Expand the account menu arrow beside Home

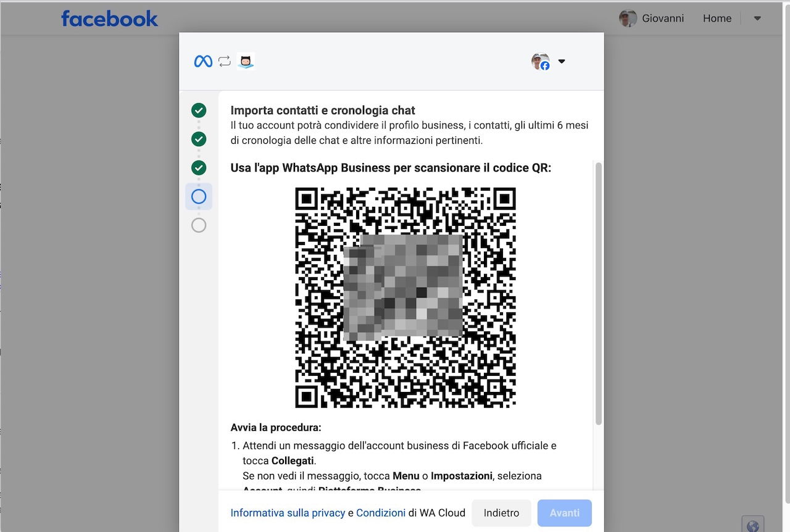pyautogui.click(x=757, y=19)
